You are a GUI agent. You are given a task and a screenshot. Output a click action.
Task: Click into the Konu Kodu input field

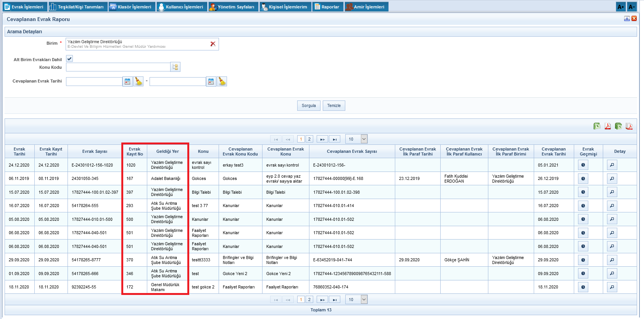(x=118, y=67)
